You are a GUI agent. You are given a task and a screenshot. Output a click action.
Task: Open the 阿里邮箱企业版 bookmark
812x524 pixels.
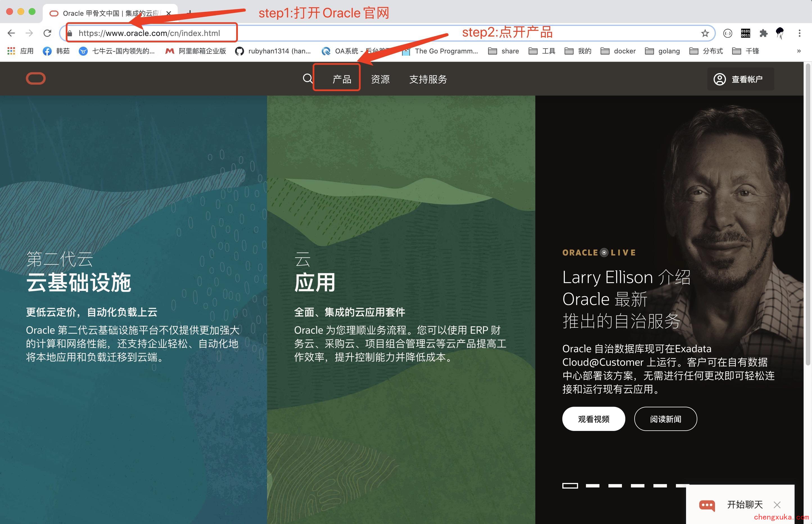196,51
